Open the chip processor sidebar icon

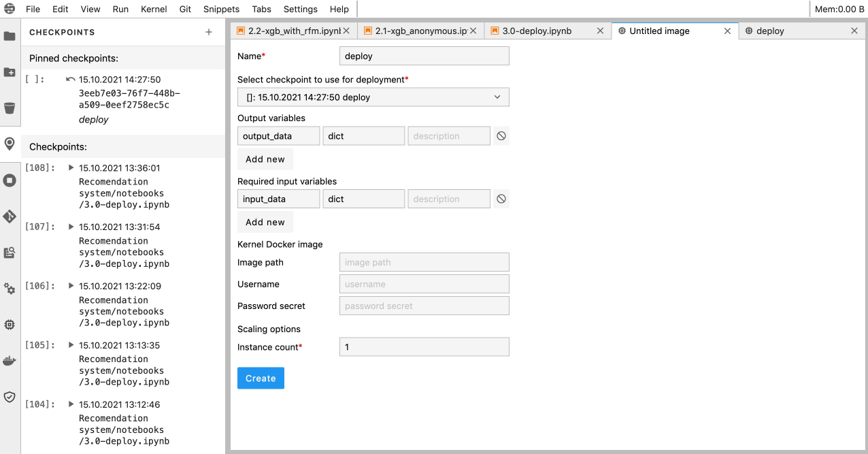tap(10, 325)
